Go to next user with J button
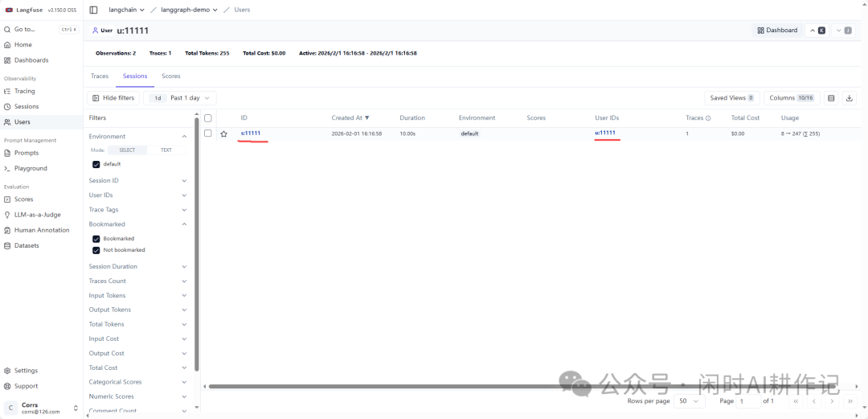Image resolution: width=868 pixels, height=419 pixels. point(843,31)
